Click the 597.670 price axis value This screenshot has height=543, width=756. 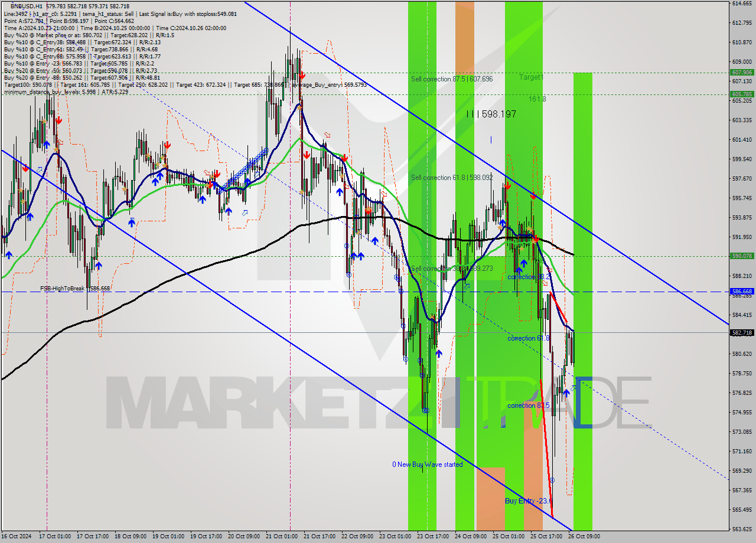[x=742, y=178]
